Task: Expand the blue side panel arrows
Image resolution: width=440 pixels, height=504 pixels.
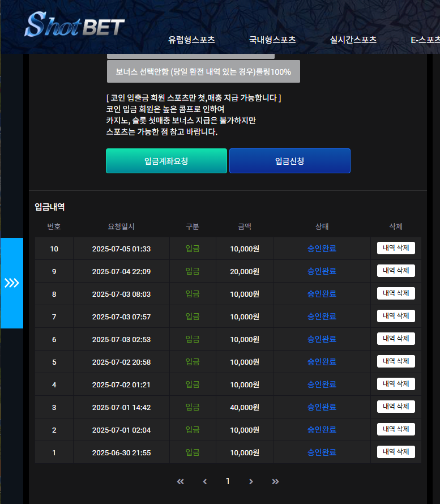Action: 12,283
